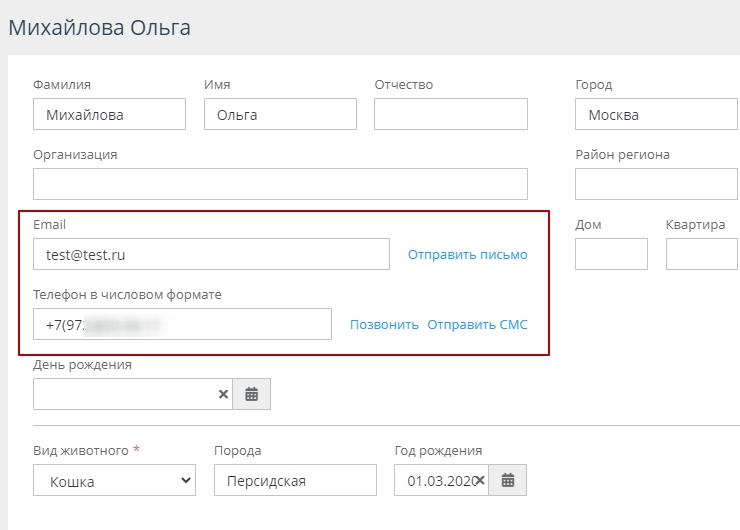740x530 pixels.
Task: Select the empty Отчество field
Action: click(x=450, y=115)
